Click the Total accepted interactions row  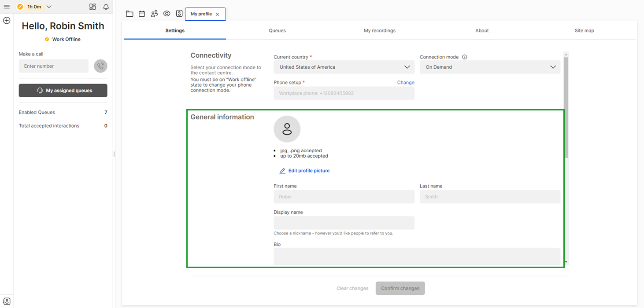coord(63,126)
